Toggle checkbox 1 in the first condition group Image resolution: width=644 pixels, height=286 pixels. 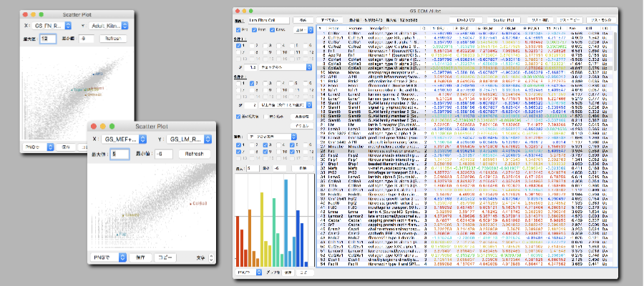[x=238, y=44]
